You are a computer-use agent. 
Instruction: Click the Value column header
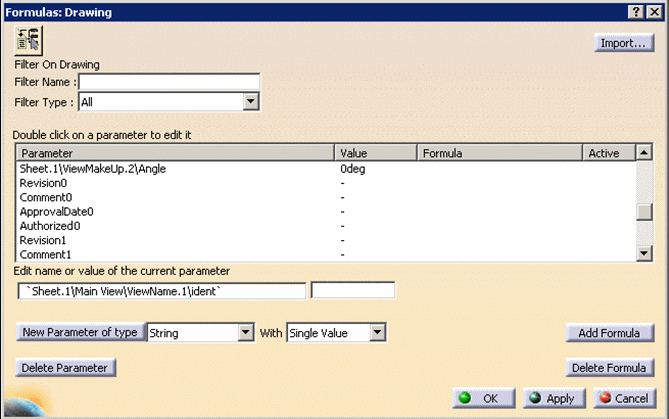point(375,153)
